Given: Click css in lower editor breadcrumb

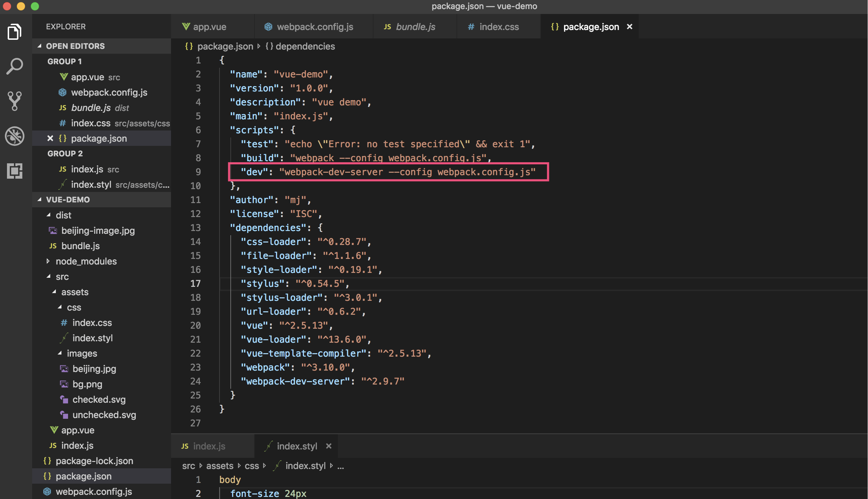Looking at the screenshot, I should point(252,466).
